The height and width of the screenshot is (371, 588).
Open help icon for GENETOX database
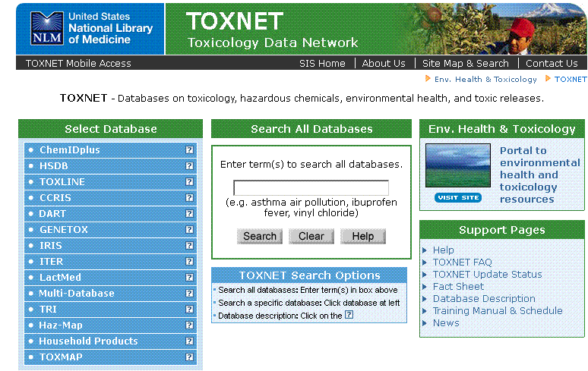(189, 229)
